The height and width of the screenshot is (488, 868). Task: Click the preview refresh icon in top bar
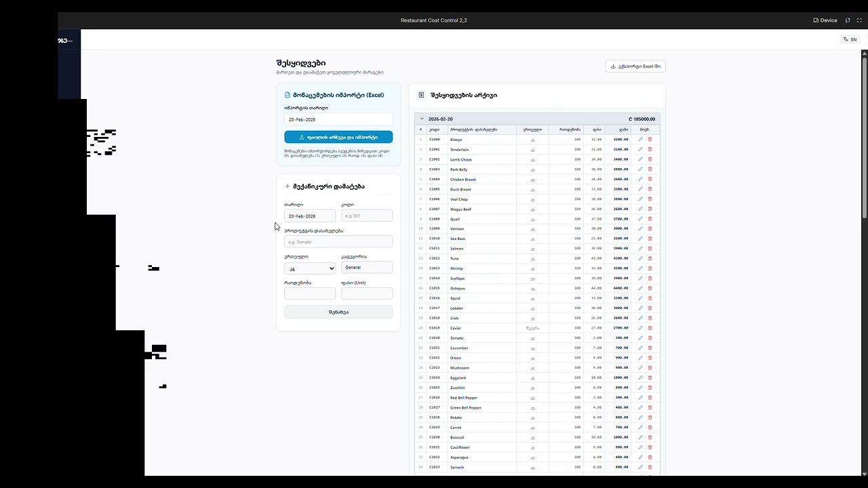(x=848, y=20)
